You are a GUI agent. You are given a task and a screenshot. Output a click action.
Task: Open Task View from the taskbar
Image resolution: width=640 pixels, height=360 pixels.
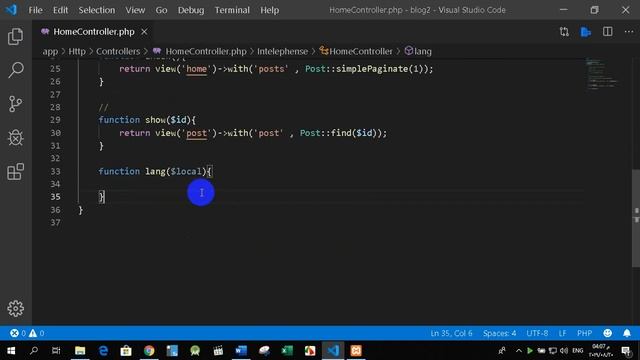click(56, 351)
